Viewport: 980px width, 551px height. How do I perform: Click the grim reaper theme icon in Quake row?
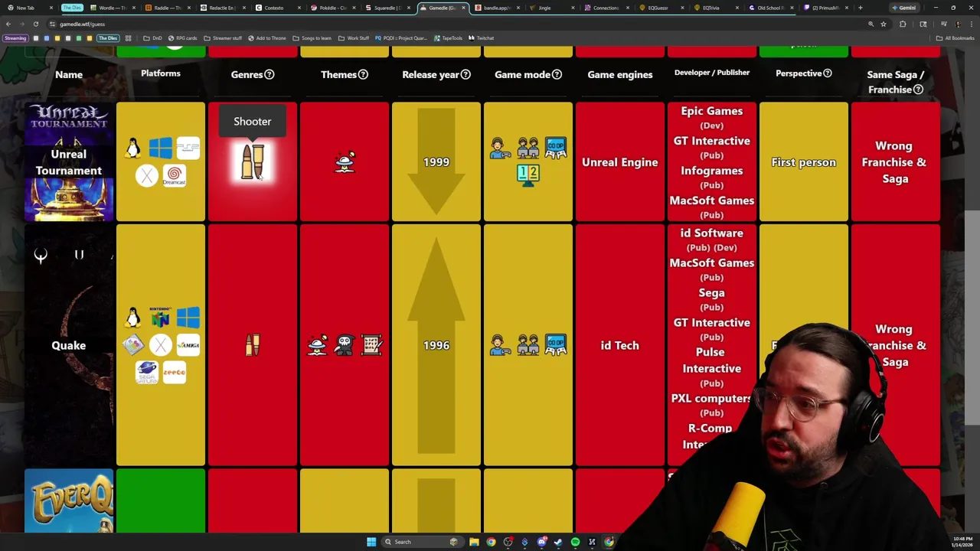coord(345,345)
